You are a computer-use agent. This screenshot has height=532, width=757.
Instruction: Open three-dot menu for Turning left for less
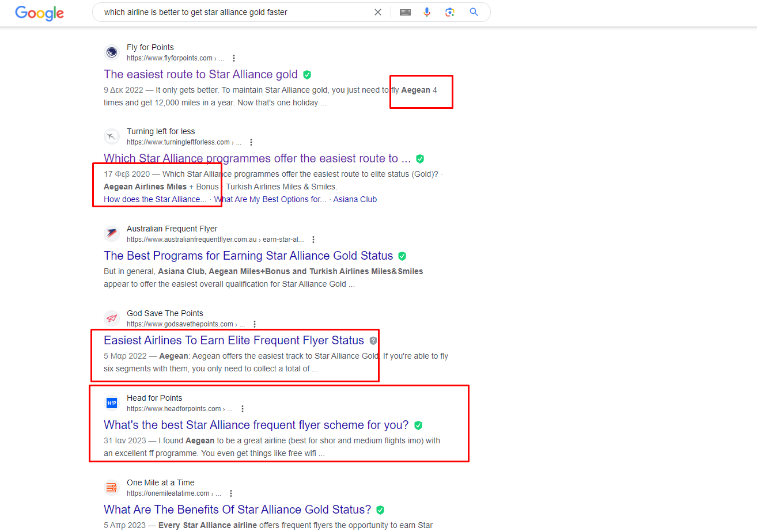[251, 142]
